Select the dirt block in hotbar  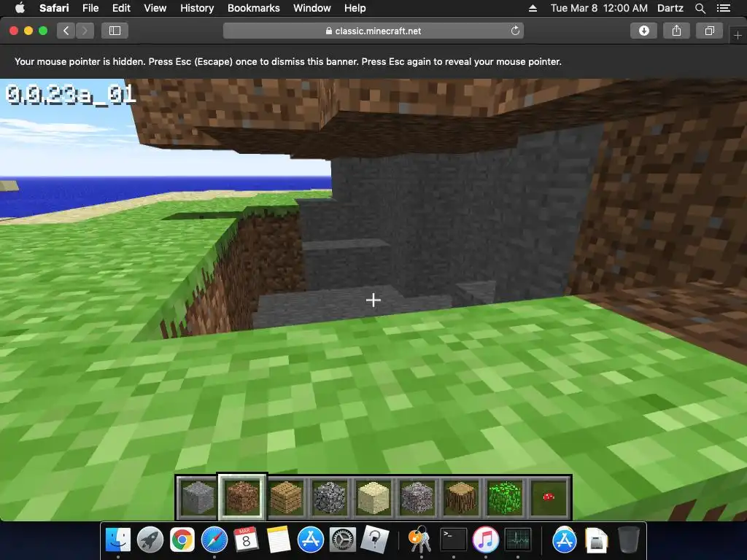point(242,497)
